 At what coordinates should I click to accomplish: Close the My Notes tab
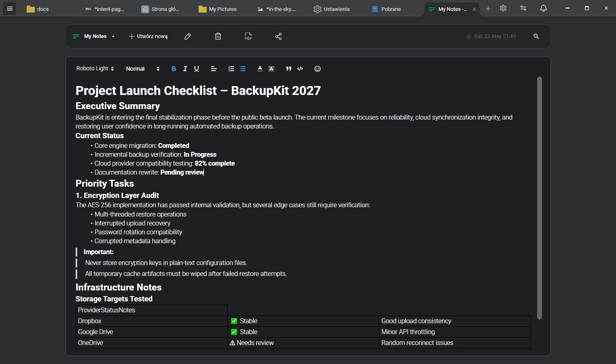point(474,9)
